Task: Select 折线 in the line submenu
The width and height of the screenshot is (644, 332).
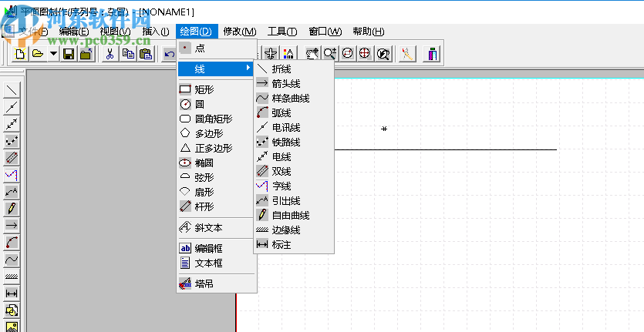Action: coord(294,69)
